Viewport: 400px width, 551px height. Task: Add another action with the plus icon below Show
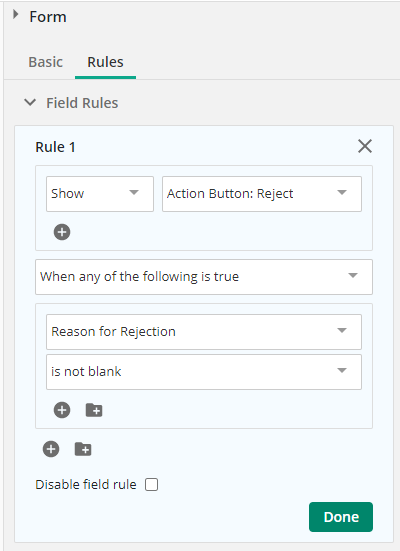coord(62,232)
